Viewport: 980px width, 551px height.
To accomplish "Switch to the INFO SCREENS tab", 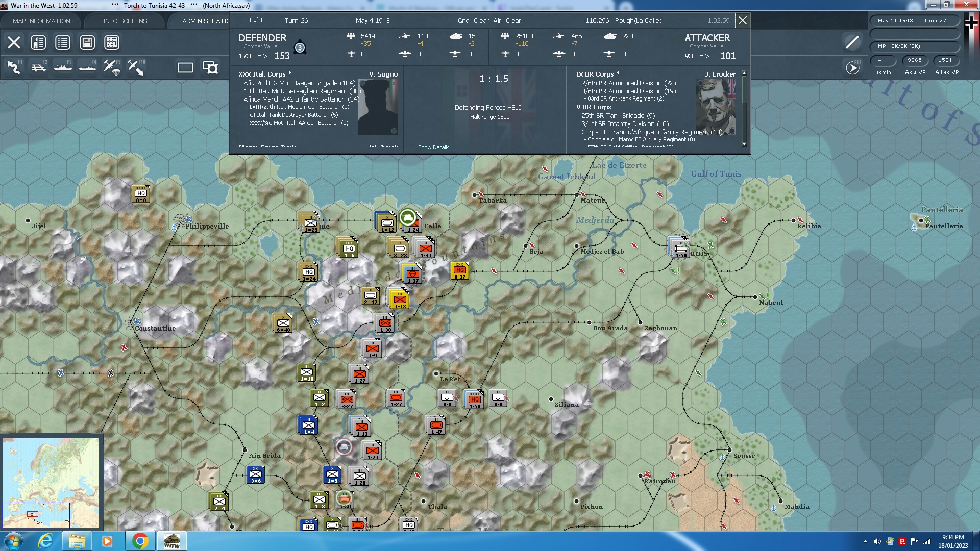I will coord(125,21).
